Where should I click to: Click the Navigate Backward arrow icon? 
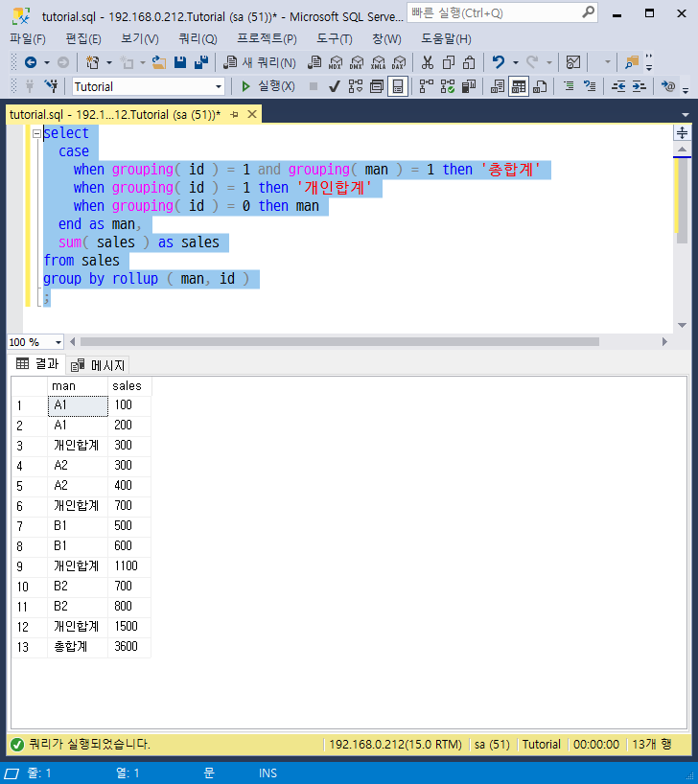[x=31, y=62]
